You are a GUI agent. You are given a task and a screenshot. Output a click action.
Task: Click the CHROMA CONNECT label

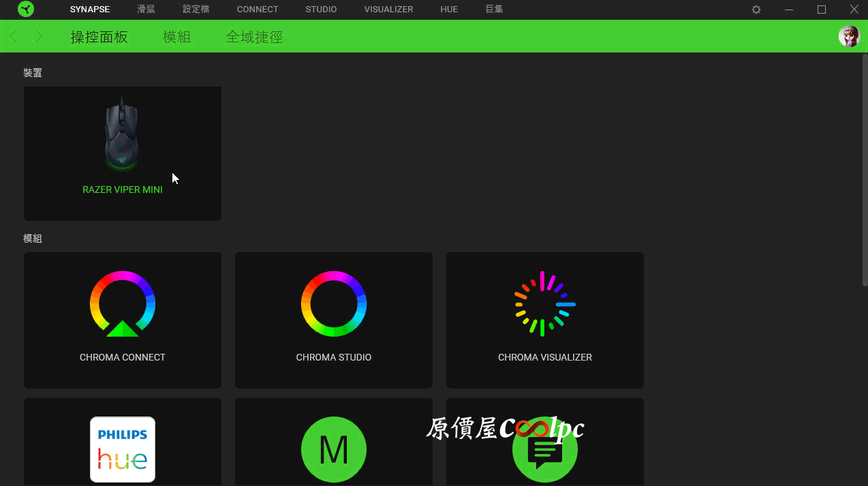coord(123,357)
